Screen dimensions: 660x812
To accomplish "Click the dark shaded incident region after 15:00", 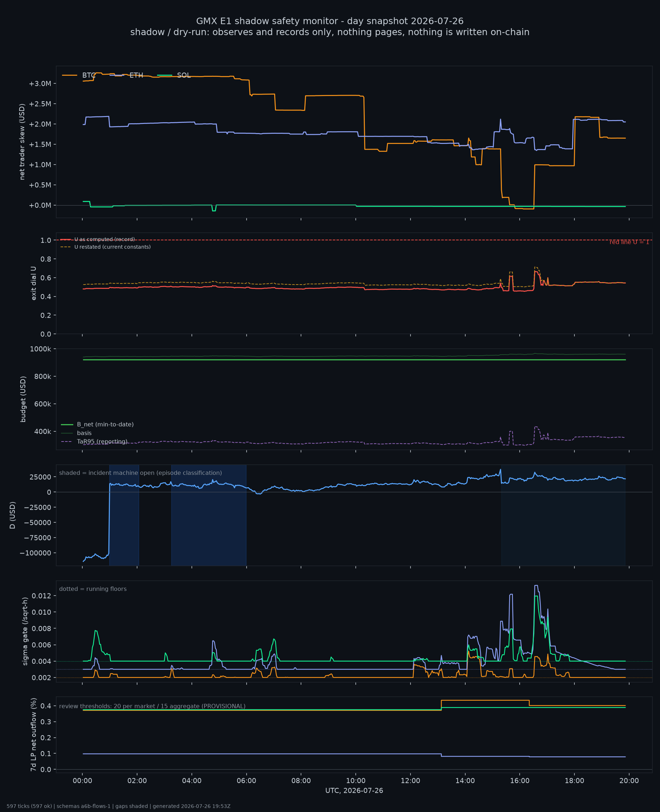I will (x=563, y=515).
